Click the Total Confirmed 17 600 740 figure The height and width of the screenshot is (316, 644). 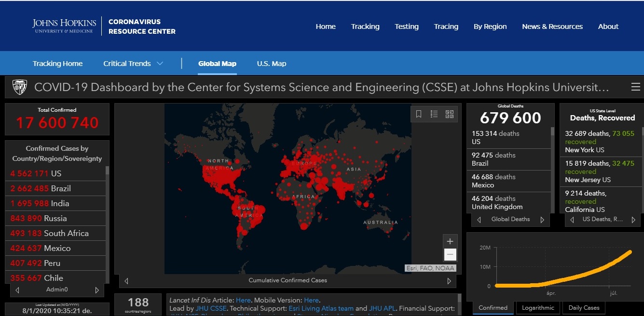coord(57,123)
